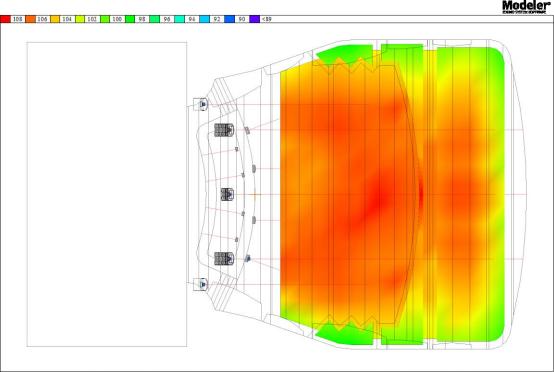Click the Modeler logo at top right
Screen dimensions: 554x372
pyautogui.click(x=526, y=7)
